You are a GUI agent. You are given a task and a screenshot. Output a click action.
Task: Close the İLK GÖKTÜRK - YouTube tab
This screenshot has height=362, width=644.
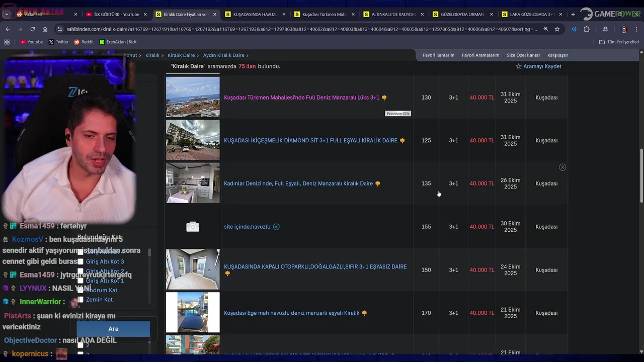145,14
